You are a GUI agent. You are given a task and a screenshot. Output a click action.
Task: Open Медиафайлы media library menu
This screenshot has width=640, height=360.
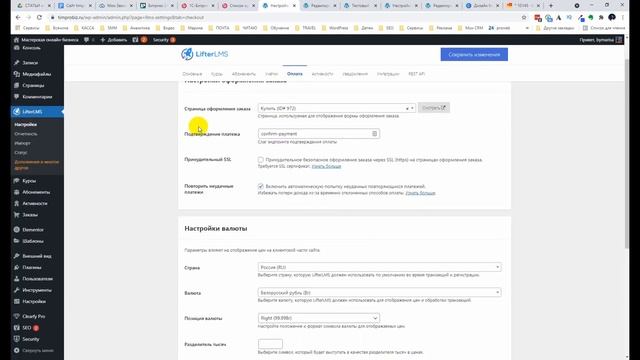pyautogui.click(x=37, y=74)
